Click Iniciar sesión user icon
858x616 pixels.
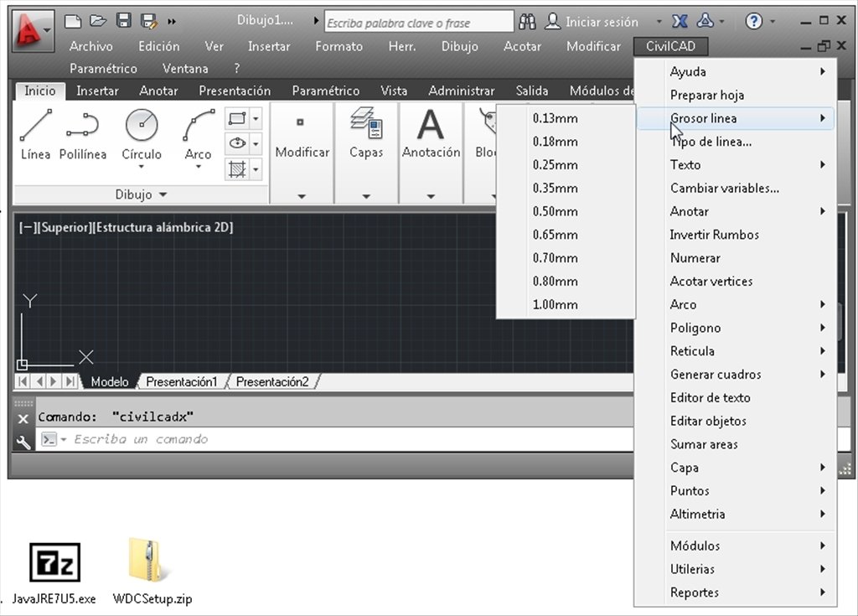tap(553, 21)
